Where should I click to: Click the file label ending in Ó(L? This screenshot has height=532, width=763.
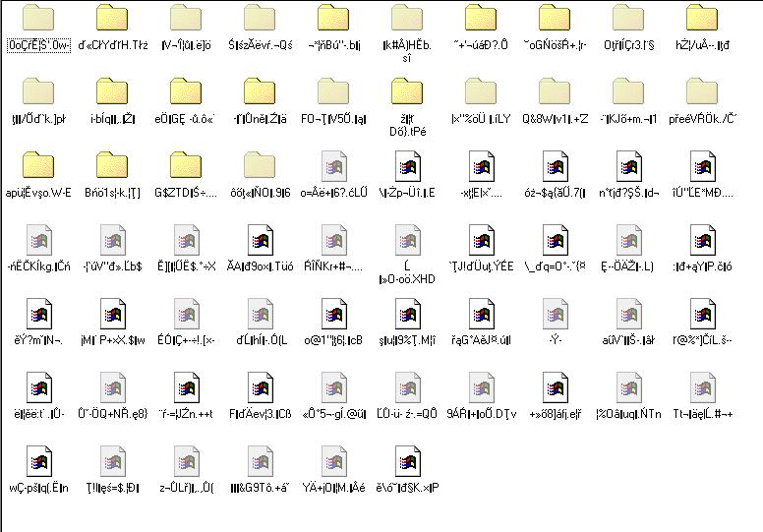[262, 340]
